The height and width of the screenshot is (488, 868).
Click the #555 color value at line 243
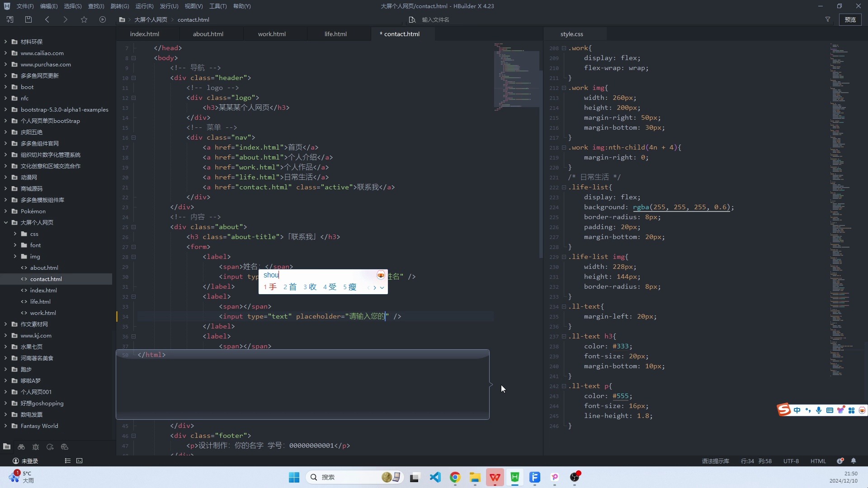tap(620, 396)
